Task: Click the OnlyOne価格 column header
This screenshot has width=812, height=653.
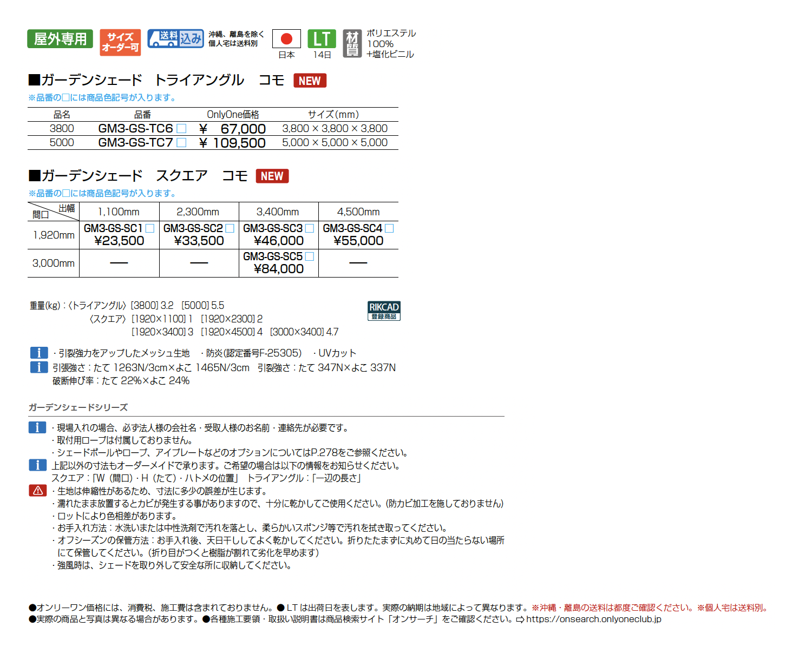Action: 233,115
